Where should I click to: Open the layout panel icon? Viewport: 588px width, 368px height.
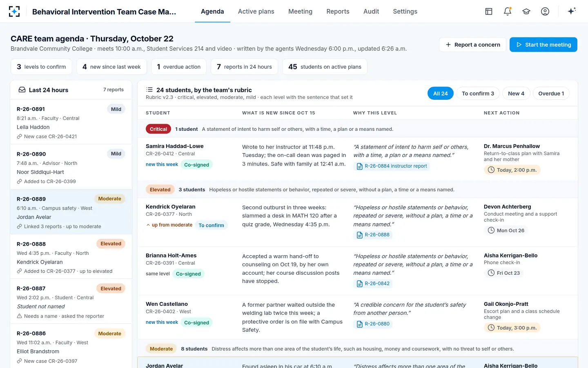[489, 11]
